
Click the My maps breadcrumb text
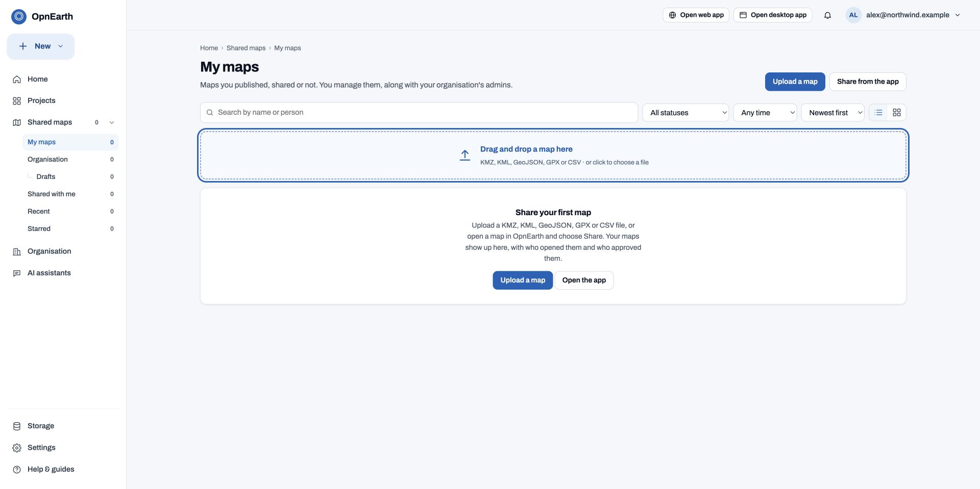pos(287,48)
